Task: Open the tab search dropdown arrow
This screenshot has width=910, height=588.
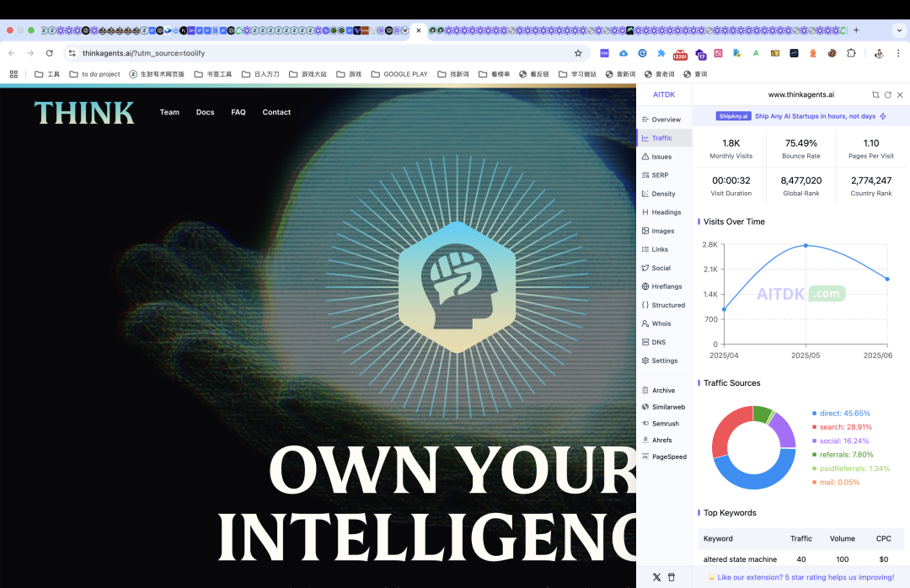Action: 900,30
